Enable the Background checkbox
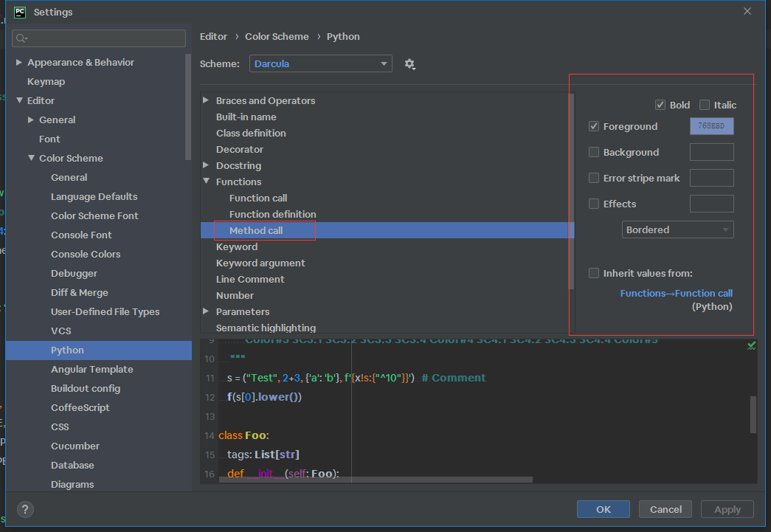 tap(594, 153)
